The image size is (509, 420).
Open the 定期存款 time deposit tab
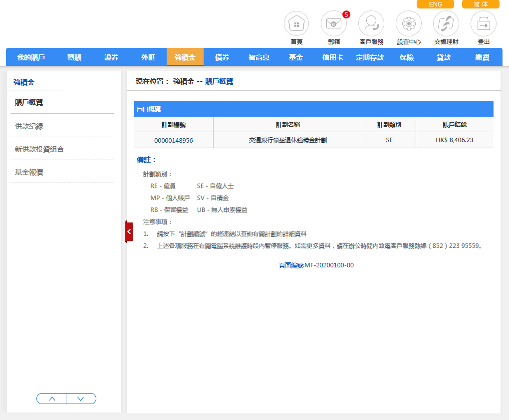(x=370, y=57)
